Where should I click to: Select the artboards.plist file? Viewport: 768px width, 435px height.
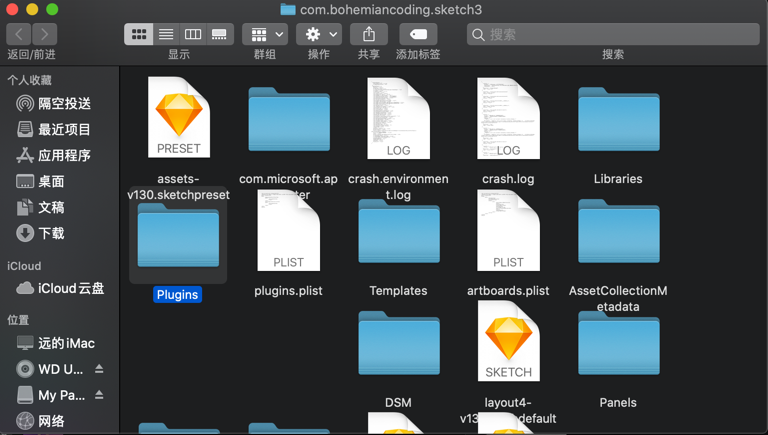[x=508, y=230]
